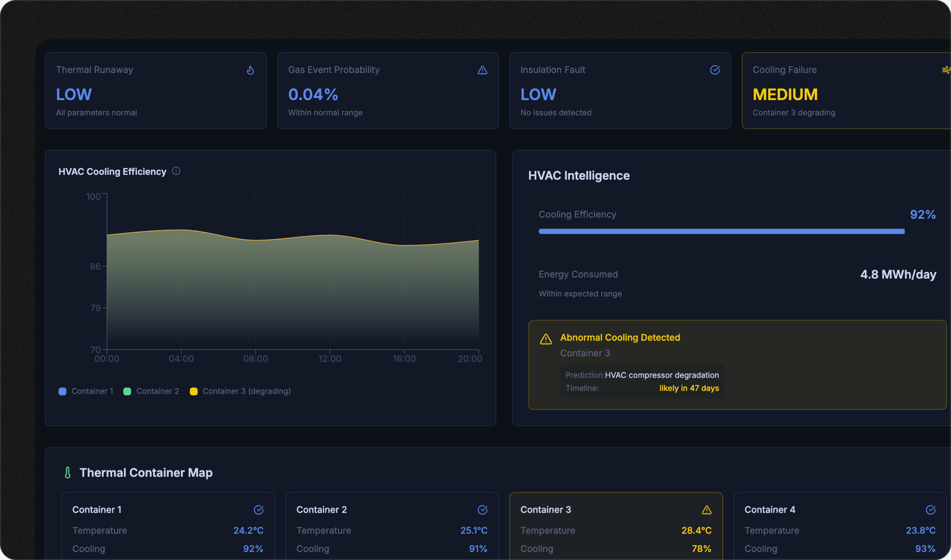This screenshot has height=560, width=951.
Task: Click the Container 3 (degrading) legend label
Action: 247,391
